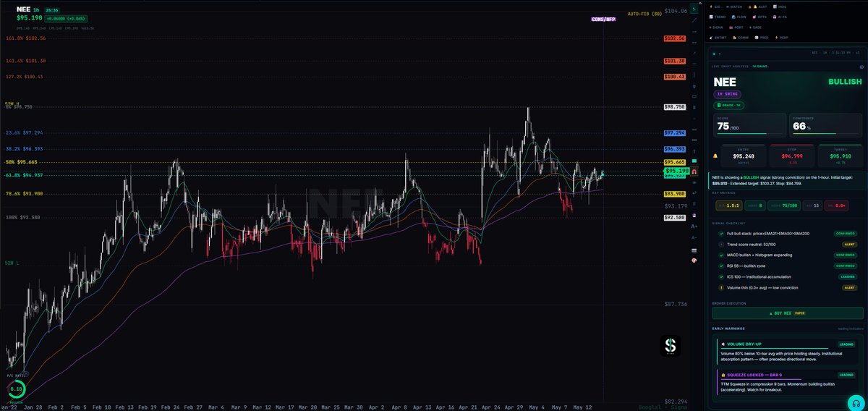
Task: Click the undo arrow icon in toolbar
Action: point(694,192)
